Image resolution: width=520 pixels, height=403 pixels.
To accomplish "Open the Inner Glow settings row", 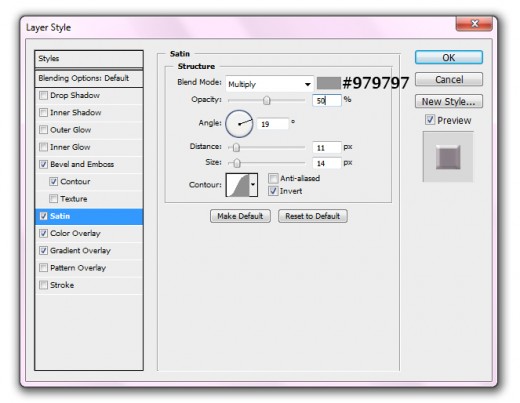I will click(x=89, y=147).
